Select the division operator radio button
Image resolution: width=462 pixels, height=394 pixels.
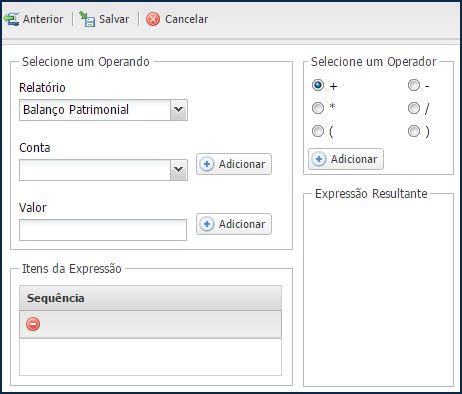tap(414, 108)
